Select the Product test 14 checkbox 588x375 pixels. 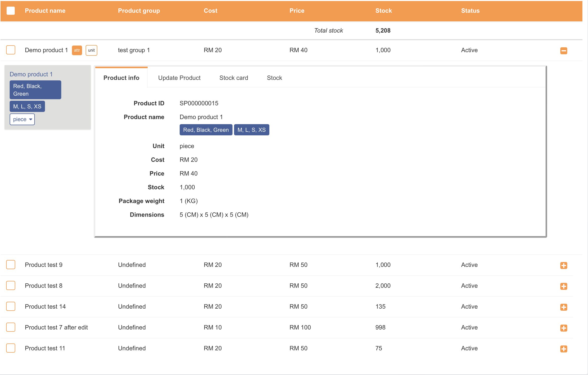point(11,306)
